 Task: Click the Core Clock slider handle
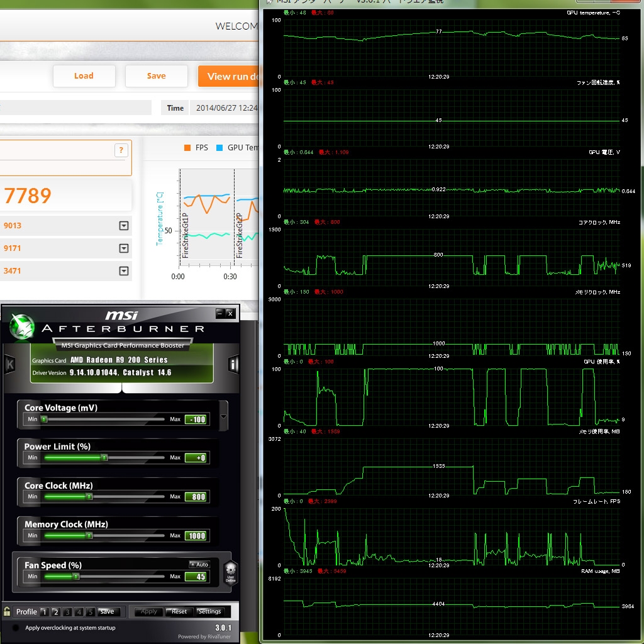point(89,497)
